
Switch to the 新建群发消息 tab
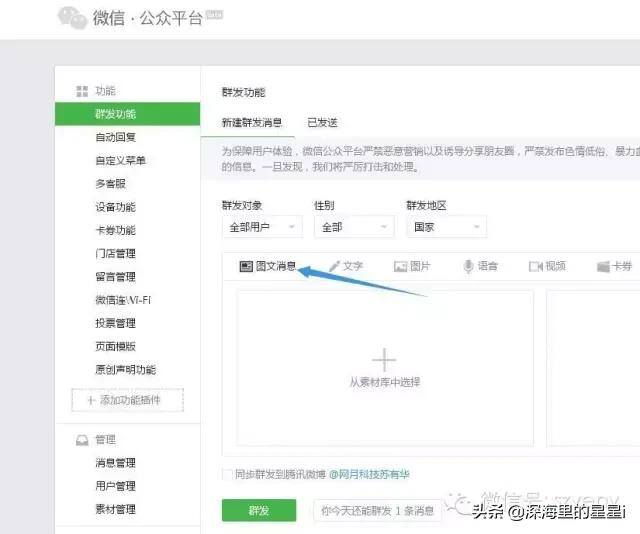pos(252,122)
